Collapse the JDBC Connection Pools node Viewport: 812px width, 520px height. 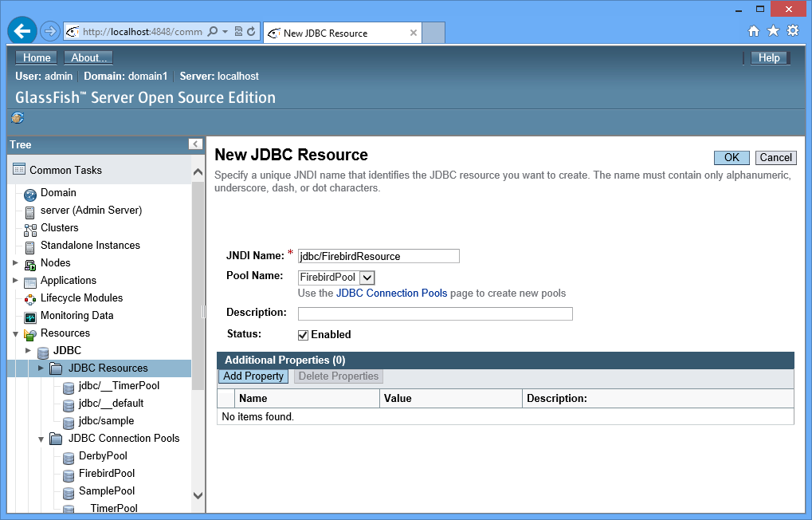click(41, 439)
